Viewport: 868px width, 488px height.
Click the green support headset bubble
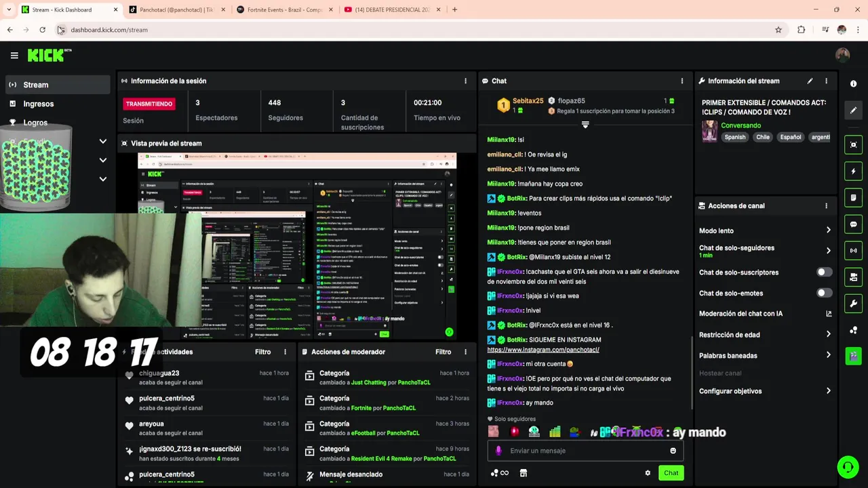pos(847,467)
